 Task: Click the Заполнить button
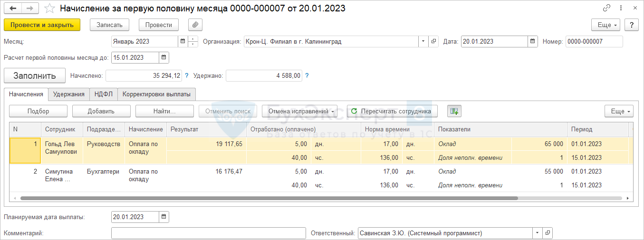35,75
